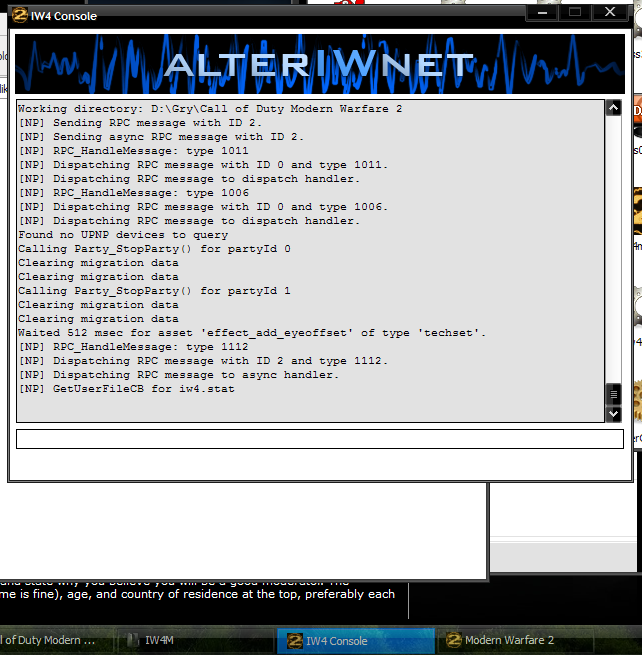Minimize the IW4 Console window
Screen dimensions: 642x655
tap(542, 13)
